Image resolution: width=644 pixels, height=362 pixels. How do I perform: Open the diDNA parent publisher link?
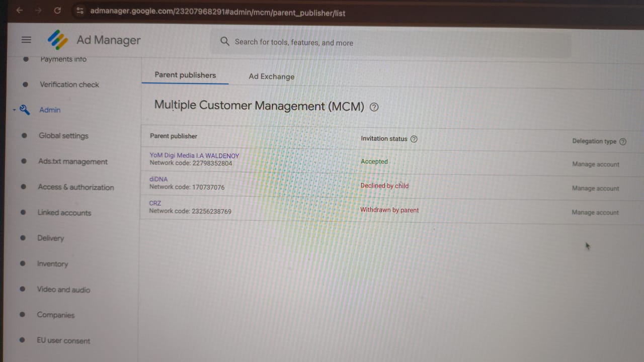pyautogui.click(x=158, y=179)
